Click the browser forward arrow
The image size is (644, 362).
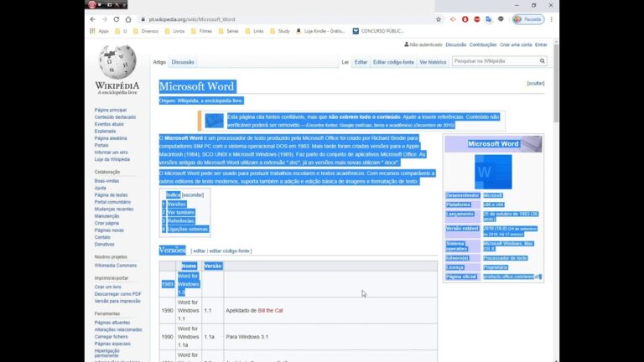(104, 19)
